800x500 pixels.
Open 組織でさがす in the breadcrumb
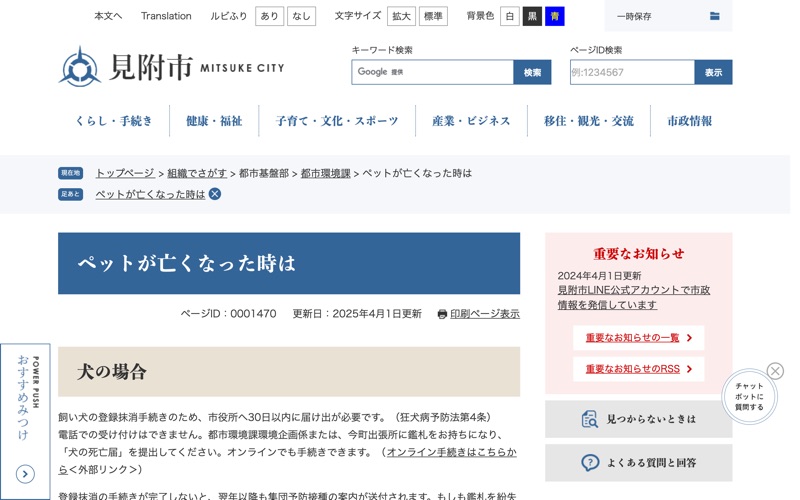[x=197, y=173]
